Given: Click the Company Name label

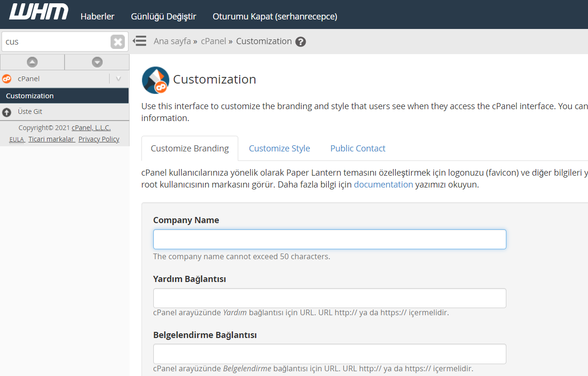Looking at the screenshot, I should click(x=186, y=220).
